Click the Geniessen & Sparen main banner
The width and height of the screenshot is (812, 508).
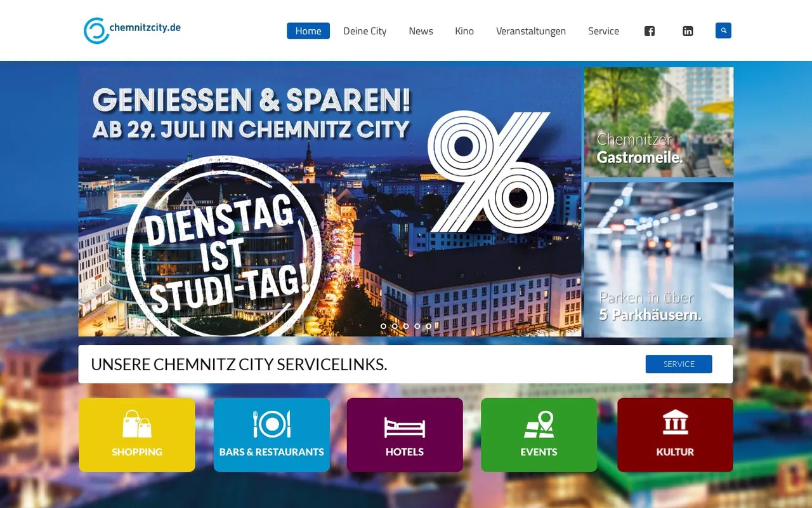(329, 202)
